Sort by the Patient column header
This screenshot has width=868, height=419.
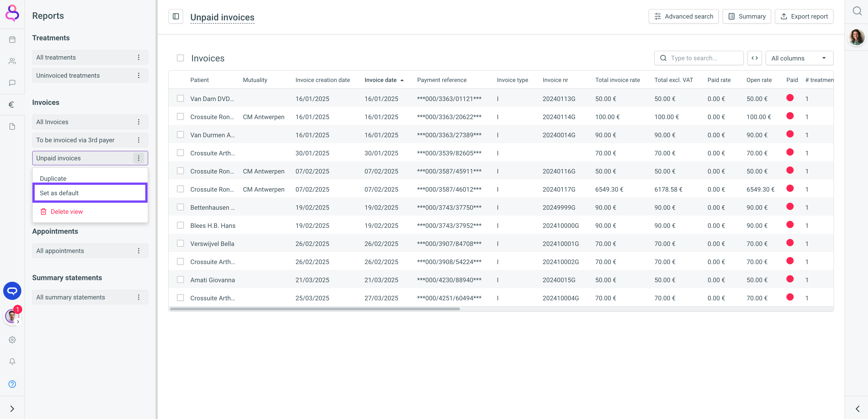(x=199, y=80)
